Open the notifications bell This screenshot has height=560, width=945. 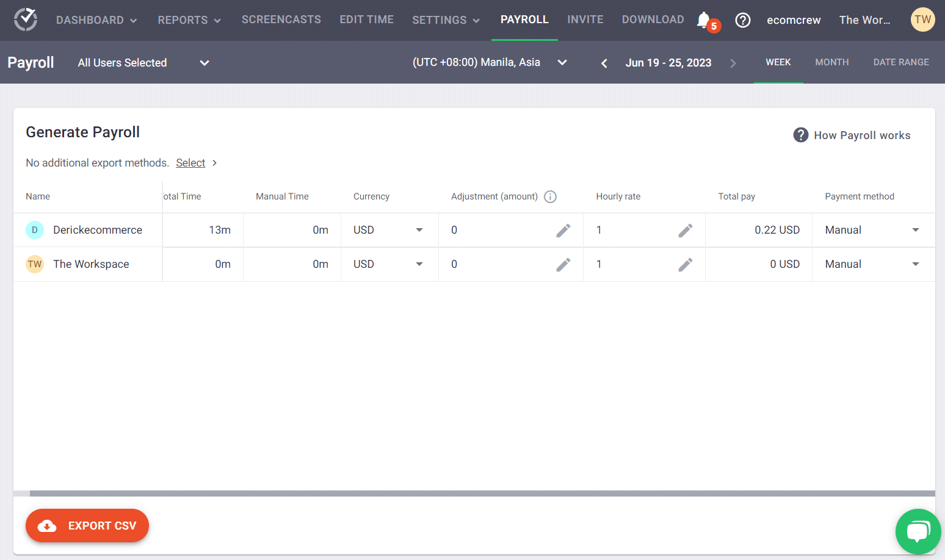[704, 20]
